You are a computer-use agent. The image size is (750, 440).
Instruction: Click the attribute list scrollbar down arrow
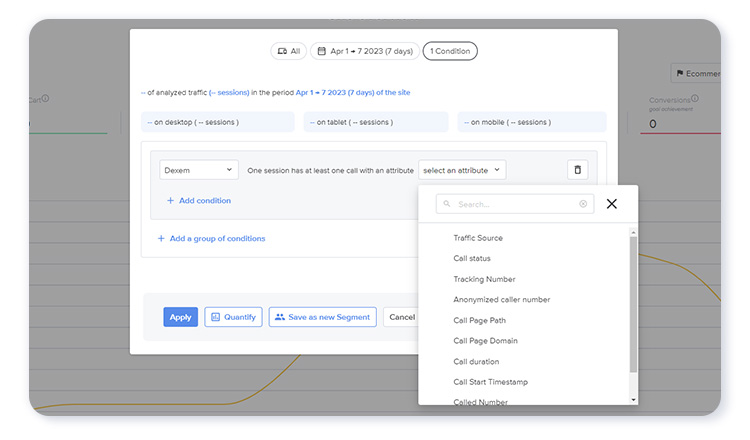[x=633, y=400]
